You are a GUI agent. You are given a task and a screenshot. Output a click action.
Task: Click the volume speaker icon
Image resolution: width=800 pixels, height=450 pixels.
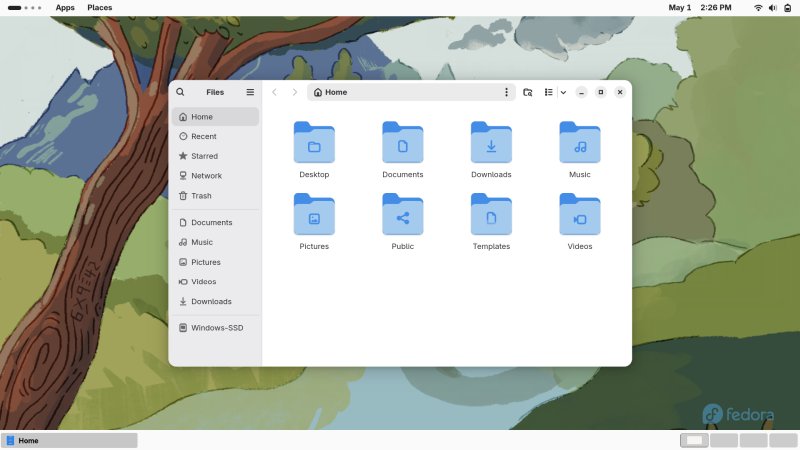[773, 8]
